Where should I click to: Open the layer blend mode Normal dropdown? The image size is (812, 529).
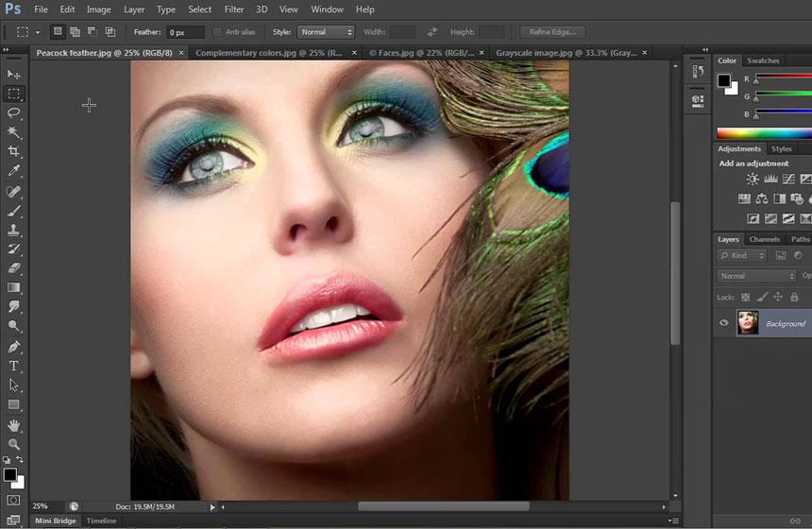(756, 276)
